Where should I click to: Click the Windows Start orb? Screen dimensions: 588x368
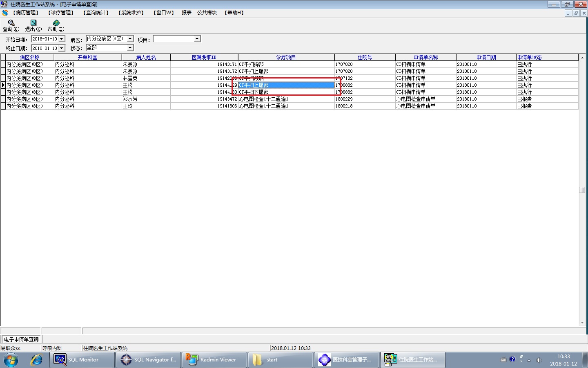(11, 360)
